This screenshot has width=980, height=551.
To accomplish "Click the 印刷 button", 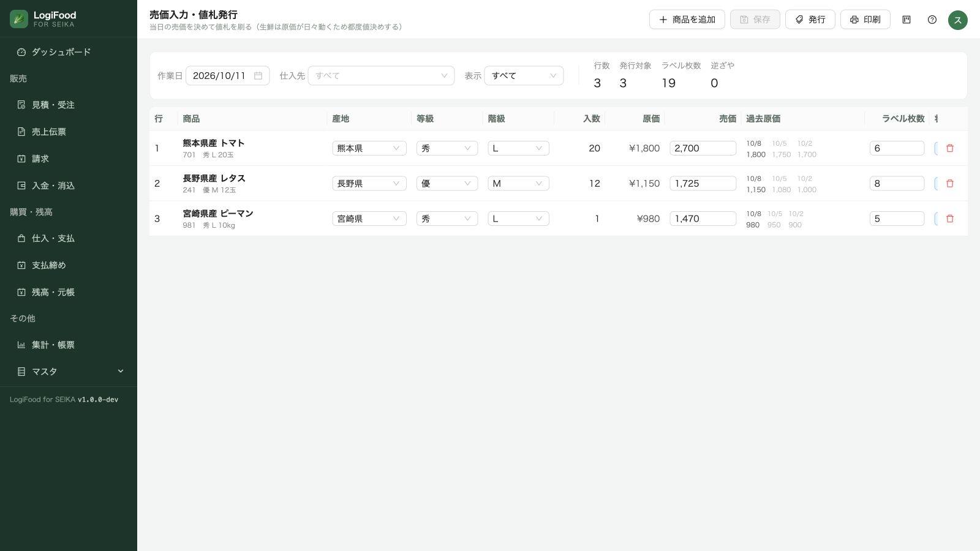I will coord(865,20).
